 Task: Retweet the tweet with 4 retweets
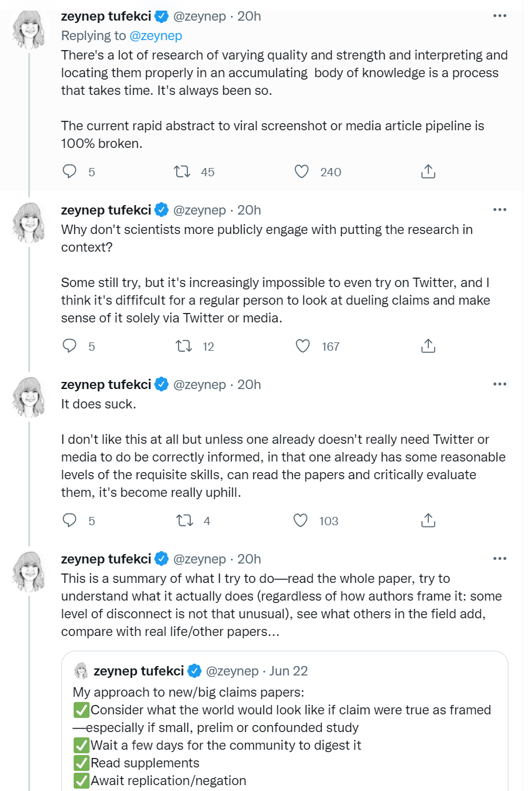click(184, 520)
